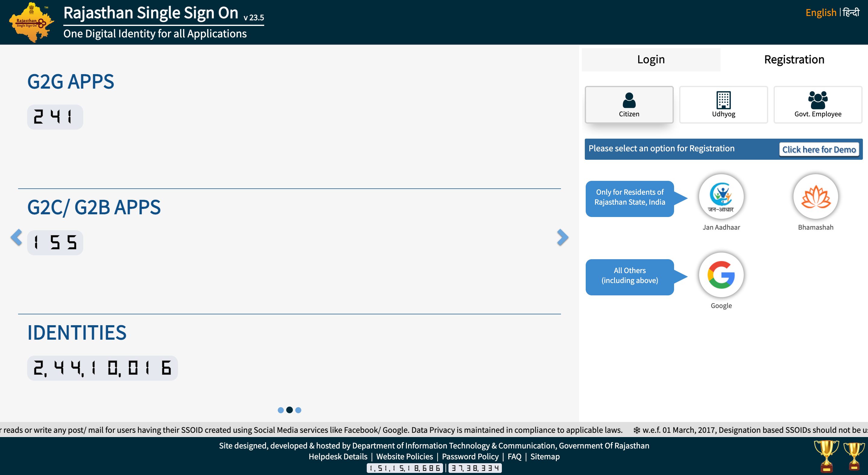Open Password Policy link
Screen dimensions: 868x475
[x=470, y=457]
